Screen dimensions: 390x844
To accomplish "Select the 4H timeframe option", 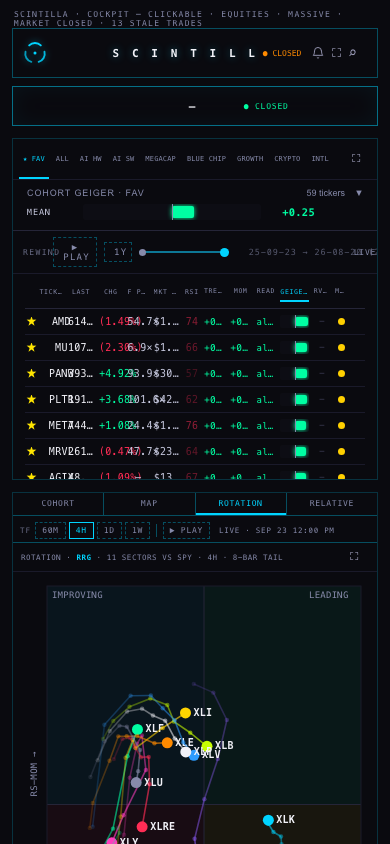I will [x=81, y=530].
